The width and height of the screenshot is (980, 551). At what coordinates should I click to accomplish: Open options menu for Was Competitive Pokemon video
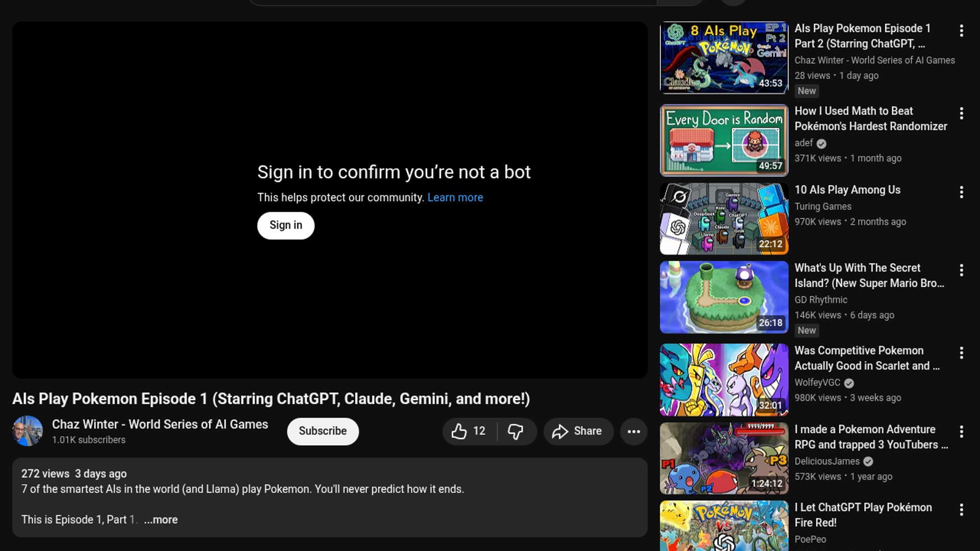961,353
